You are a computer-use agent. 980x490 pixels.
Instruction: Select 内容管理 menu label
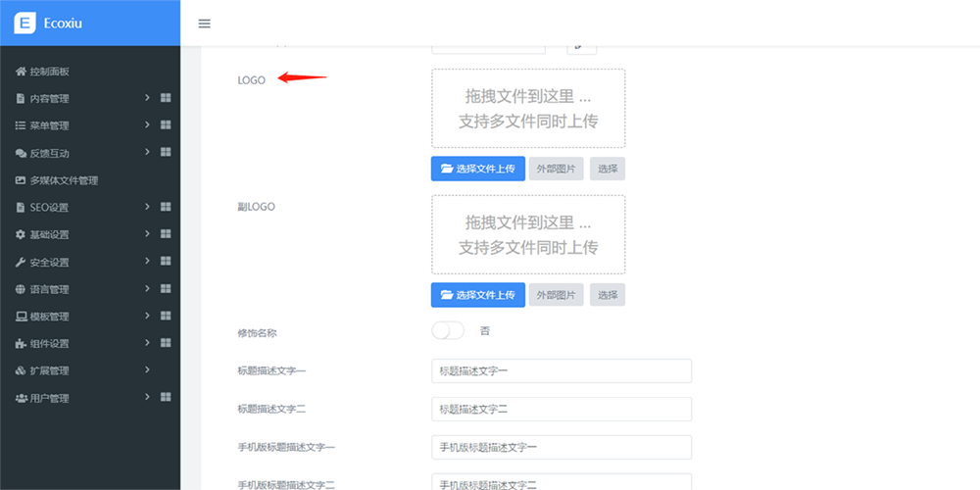click(x=49, y=99)
